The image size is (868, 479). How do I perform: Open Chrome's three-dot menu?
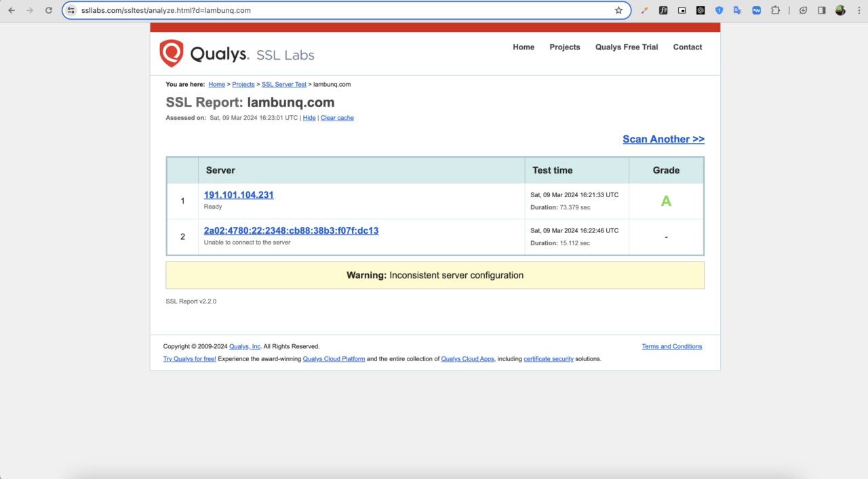tap(858, 10)
